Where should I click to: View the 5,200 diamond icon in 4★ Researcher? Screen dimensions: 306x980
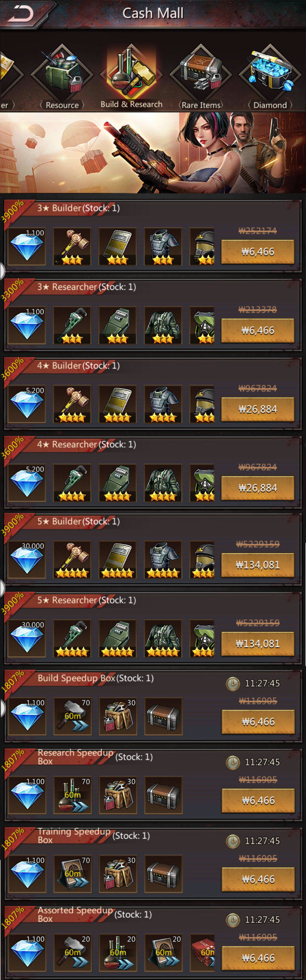pyautogui.click(x=27, y=483)
